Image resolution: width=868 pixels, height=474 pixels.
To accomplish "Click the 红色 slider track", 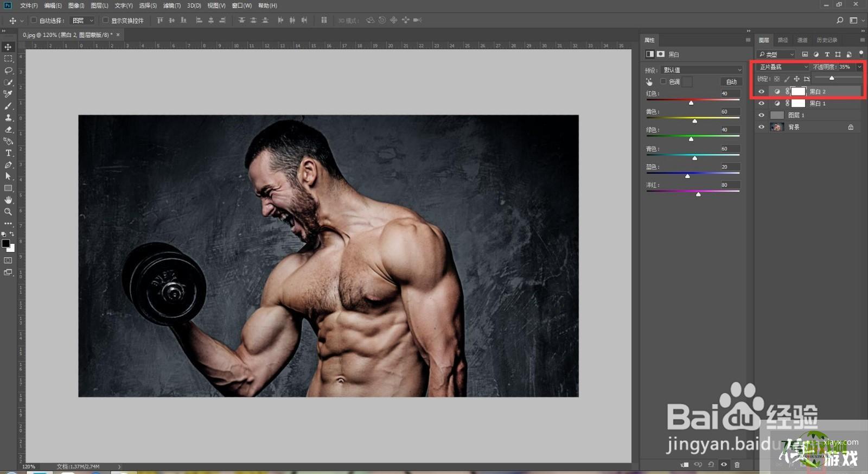I will tap(693, 100).
